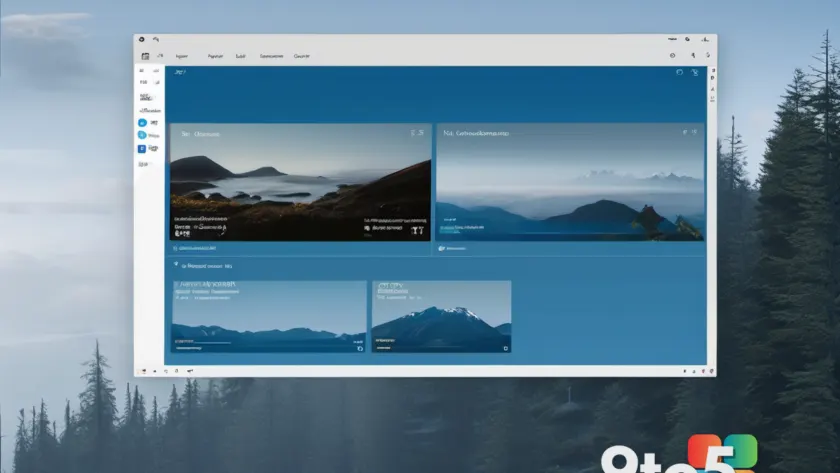Click the calendar-grid icon in the window toolbar
Screen dimensions: 840x473
145,56
